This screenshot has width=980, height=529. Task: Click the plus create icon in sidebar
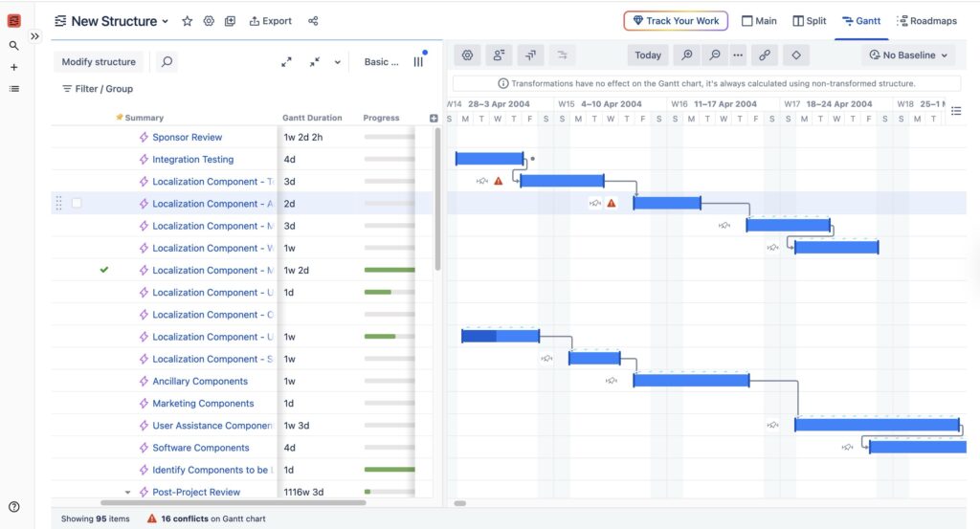click(13, 68)
